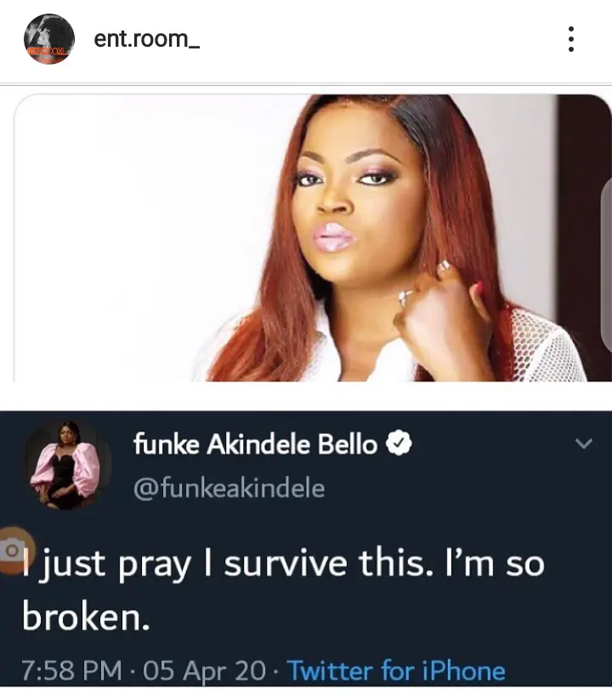Tap the ent.room_ username

(146, 39)
